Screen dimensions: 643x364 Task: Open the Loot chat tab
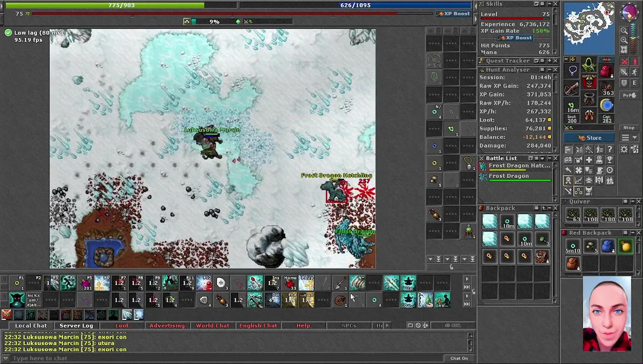[x=122, y=326]
